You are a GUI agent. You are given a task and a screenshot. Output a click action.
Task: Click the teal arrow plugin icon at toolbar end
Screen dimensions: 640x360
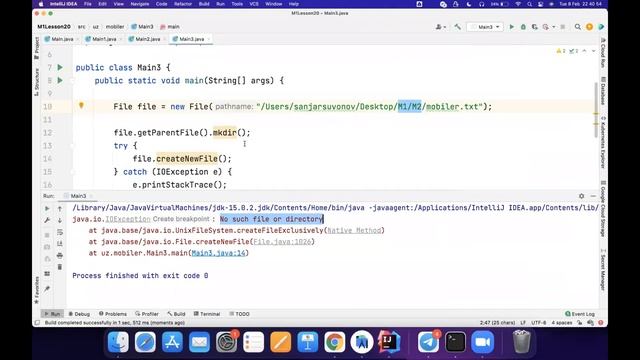point(601,27)
